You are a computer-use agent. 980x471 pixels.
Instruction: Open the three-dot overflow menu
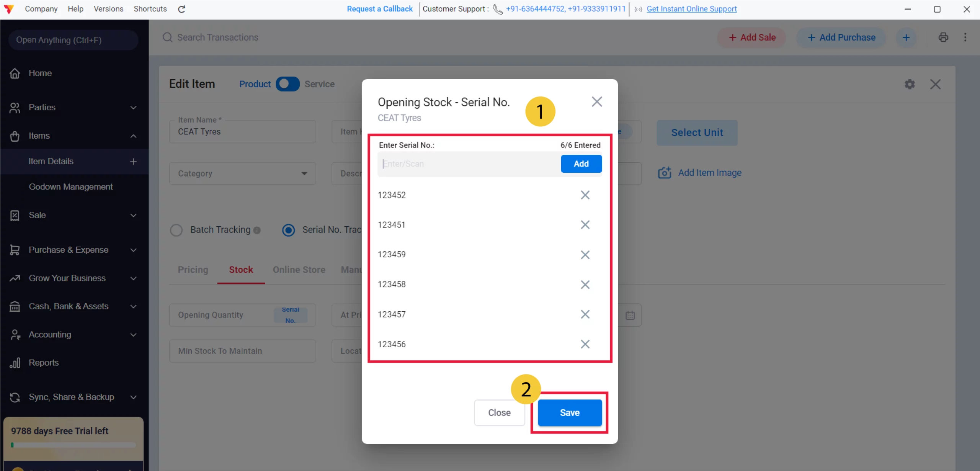pos(966,37)
